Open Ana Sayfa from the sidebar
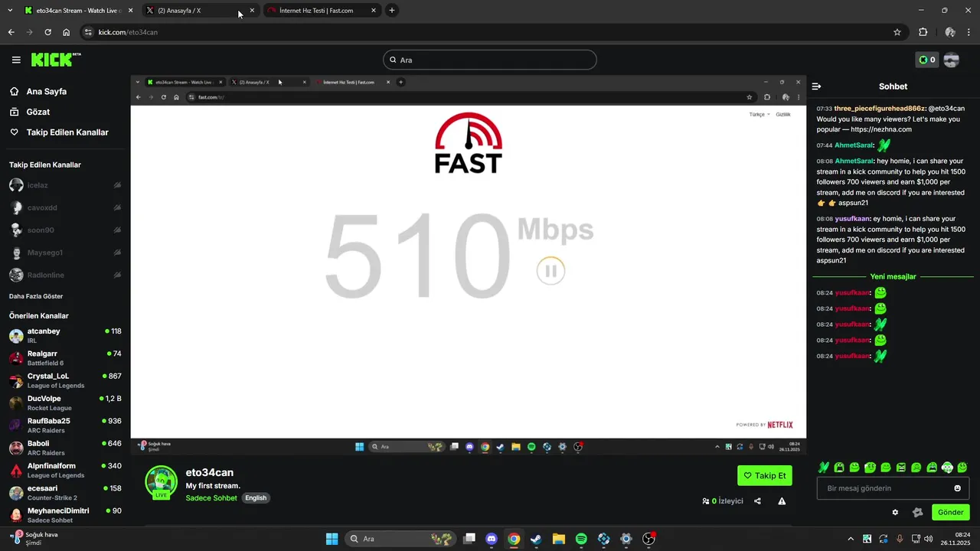Screen dimensions: 980x551 [x=47, y=91]
